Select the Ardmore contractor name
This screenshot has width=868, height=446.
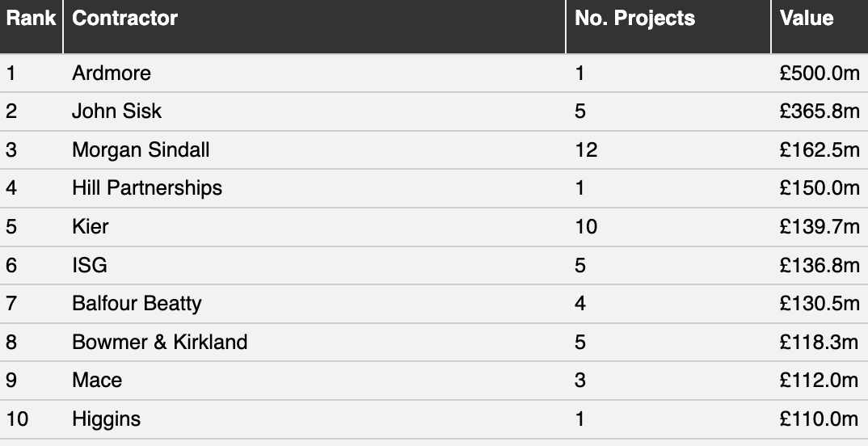pyautogui.click(x=112, y=73)
